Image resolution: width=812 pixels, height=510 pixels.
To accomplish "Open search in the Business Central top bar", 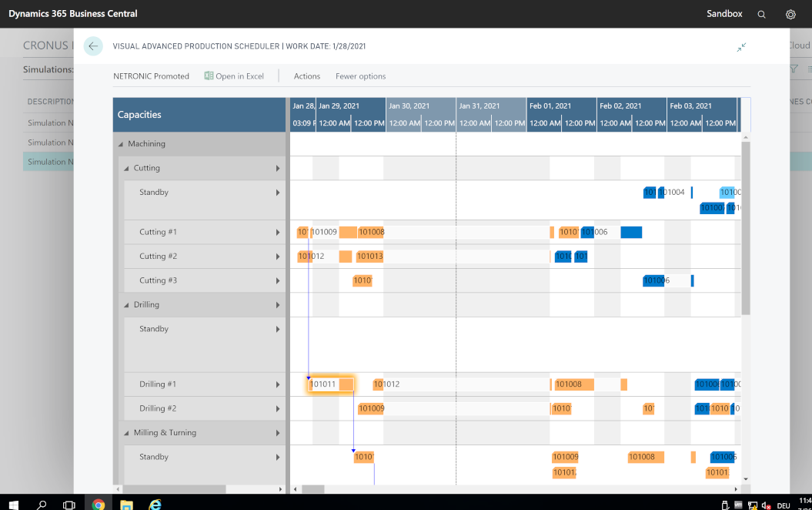I will tap(761, 13).
